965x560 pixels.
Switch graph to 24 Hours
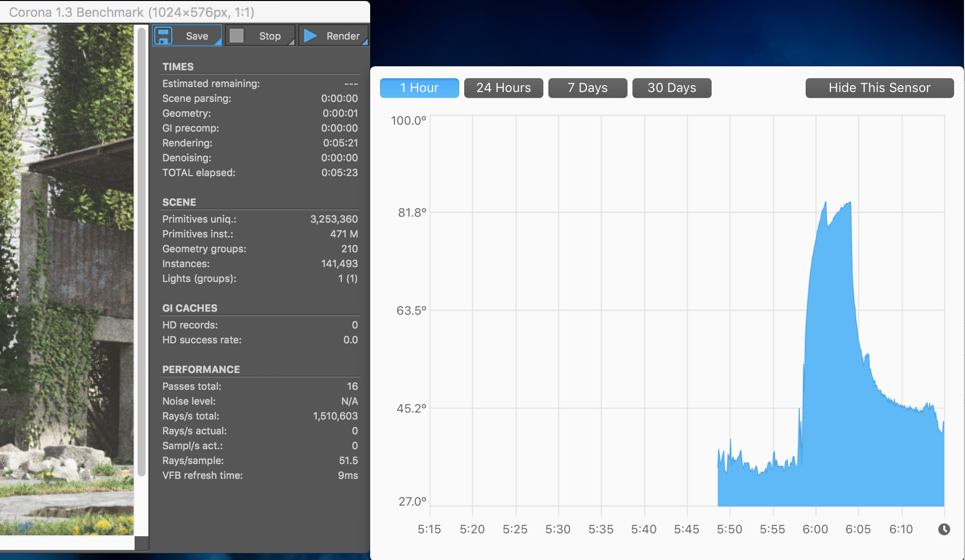click(x=503, y=88)
